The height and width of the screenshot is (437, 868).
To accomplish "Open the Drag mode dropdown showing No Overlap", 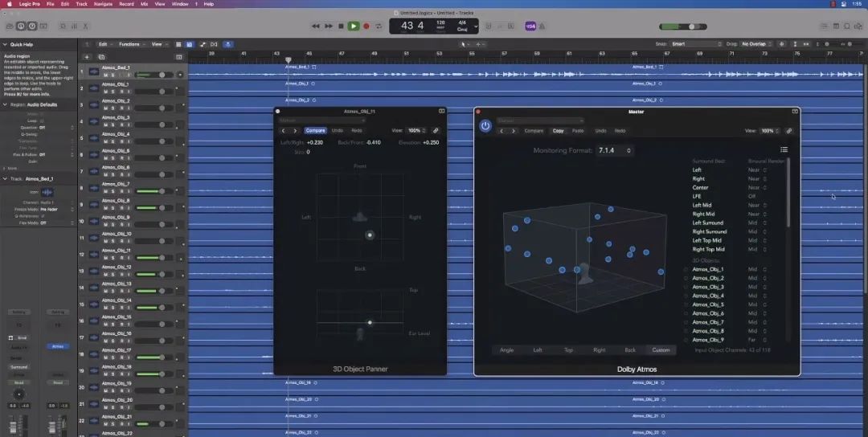I will click(x=755, y=44).
